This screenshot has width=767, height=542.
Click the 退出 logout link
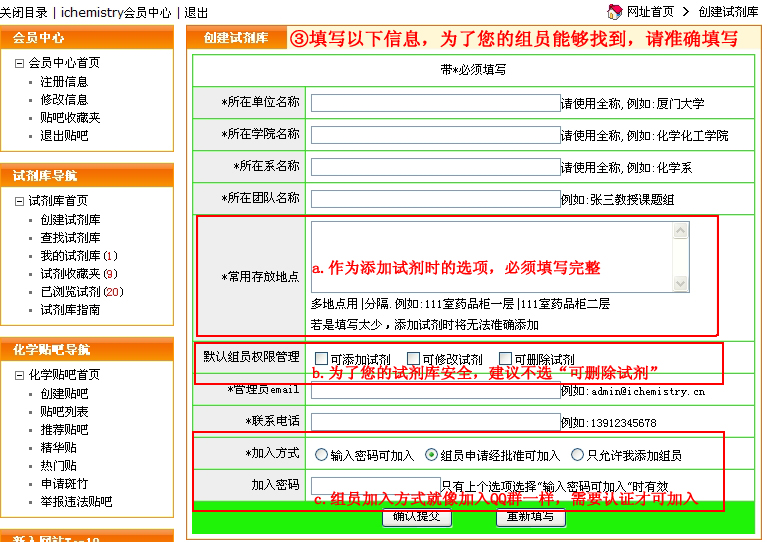point(197,13)
